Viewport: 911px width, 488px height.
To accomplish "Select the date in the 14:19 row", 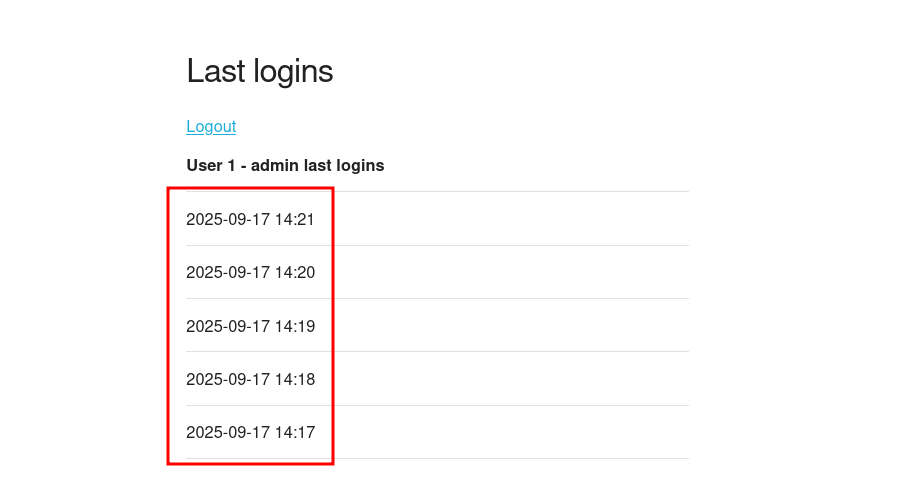I will (x=228, y=326).
